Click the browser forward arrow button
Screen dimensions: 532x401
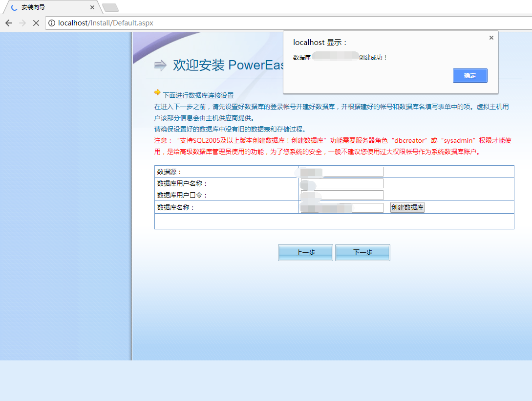point(22,23)
